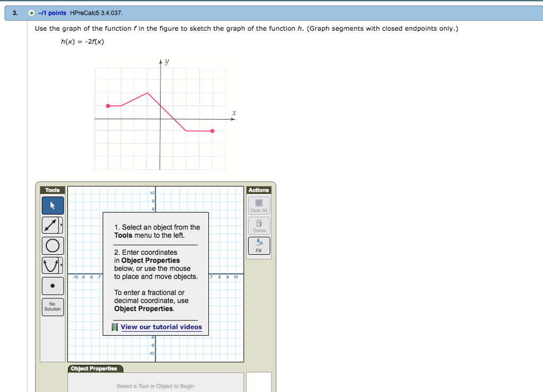
Task: Click the Tools panel header
Action: click(x=51, y=190)
